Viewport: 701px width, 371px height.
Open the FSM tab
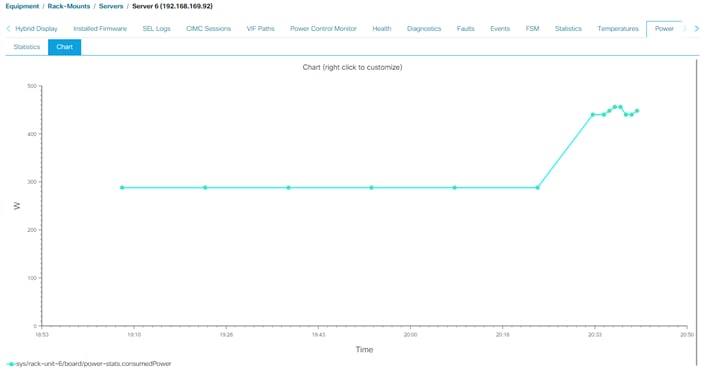[x=532, y=29]
